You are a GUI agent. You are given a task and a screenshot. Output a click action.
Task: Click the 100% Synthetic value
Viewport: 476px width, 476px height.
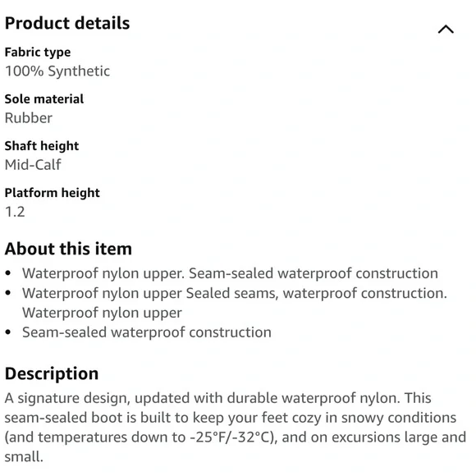coord(57,71)
